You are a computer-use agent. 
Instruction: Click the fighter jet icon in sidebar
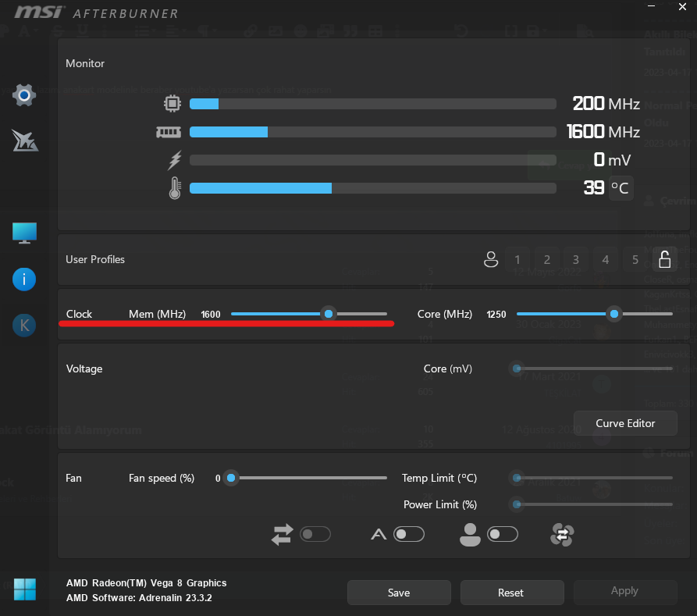pyautogui.click(x=24, y=141)
